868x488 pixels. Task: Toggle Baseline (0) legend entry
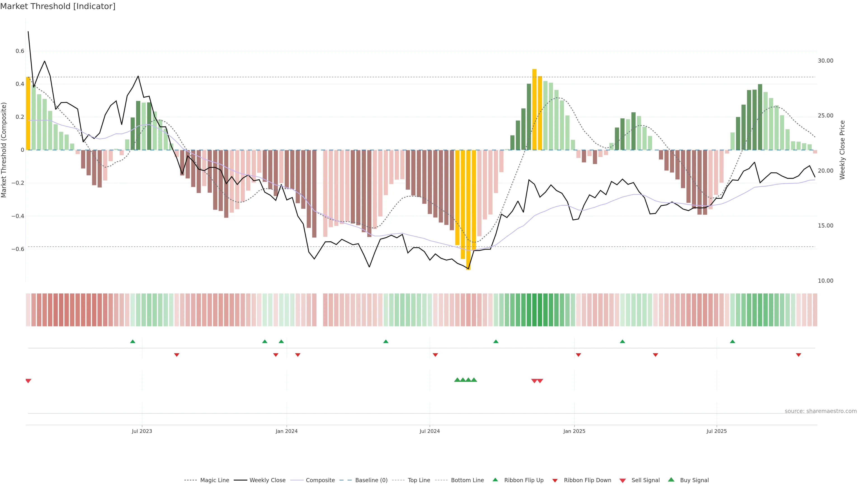click(x=371, y=480)
